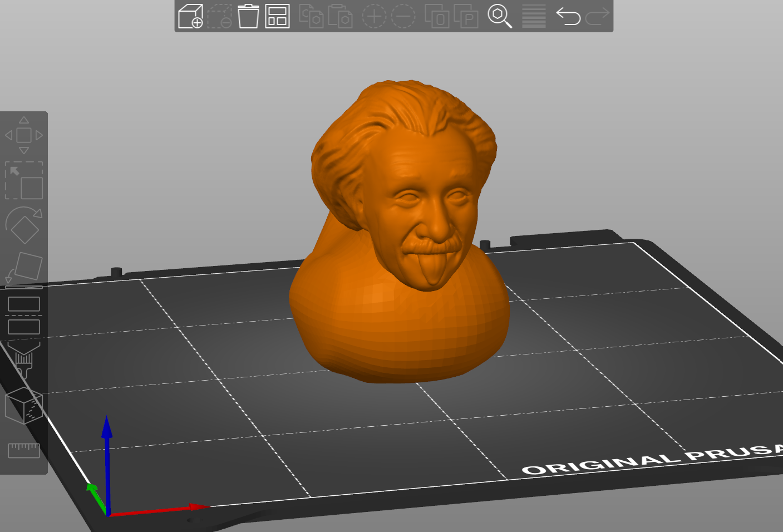
Task: Click the Paste toolbar icon
Action: [340, 16]
